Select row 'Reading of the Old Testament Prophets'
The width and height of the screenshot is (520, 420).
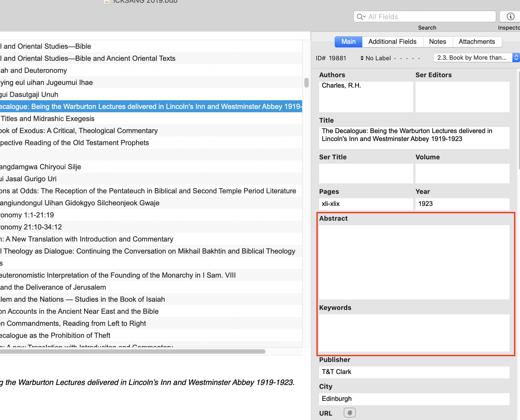point(151,143)
